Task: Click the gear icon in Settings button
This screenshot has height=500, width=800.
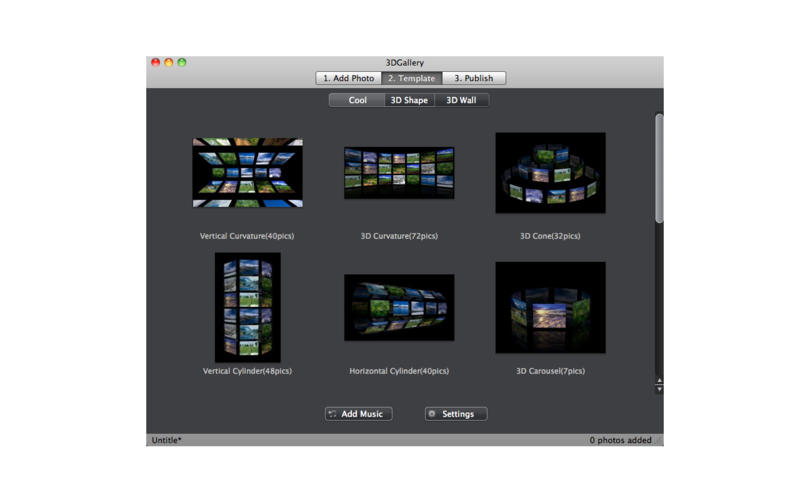Action: [x=432, y=414]
